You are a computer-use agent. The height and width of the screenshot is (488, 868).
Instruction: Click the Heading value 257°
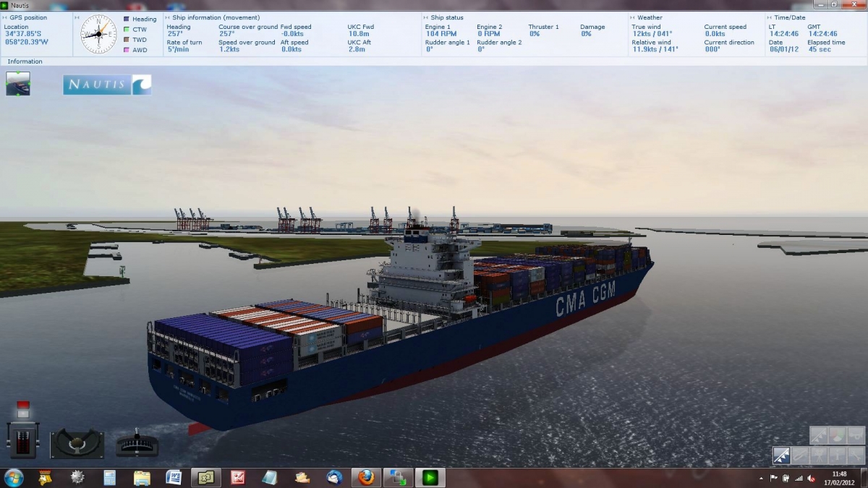pyautogui.click(x=175, y=34)
